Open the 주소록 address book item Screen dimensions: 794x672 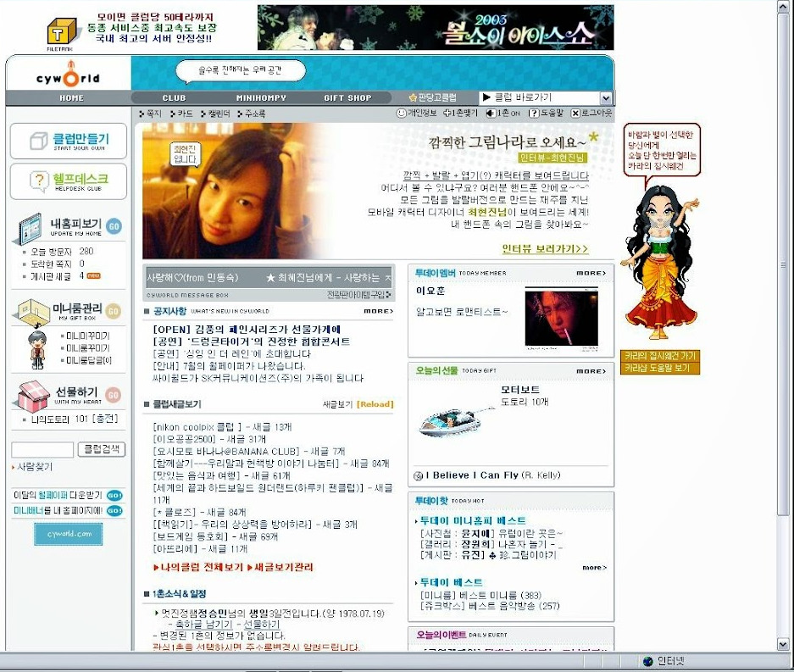coord(252,114)
